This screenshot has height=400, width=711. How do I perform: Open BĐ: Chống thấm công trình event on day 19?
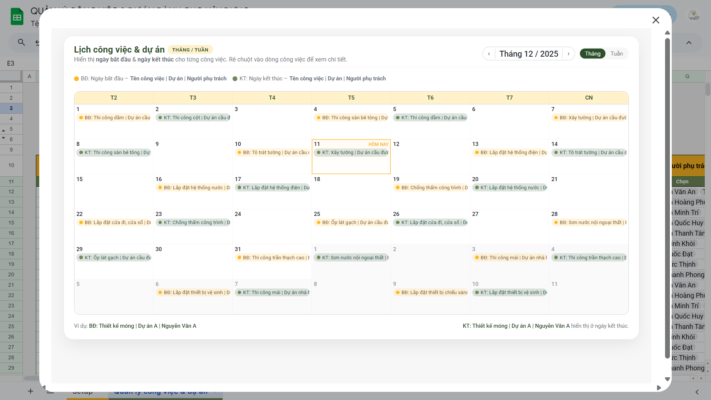click(431, 187)
